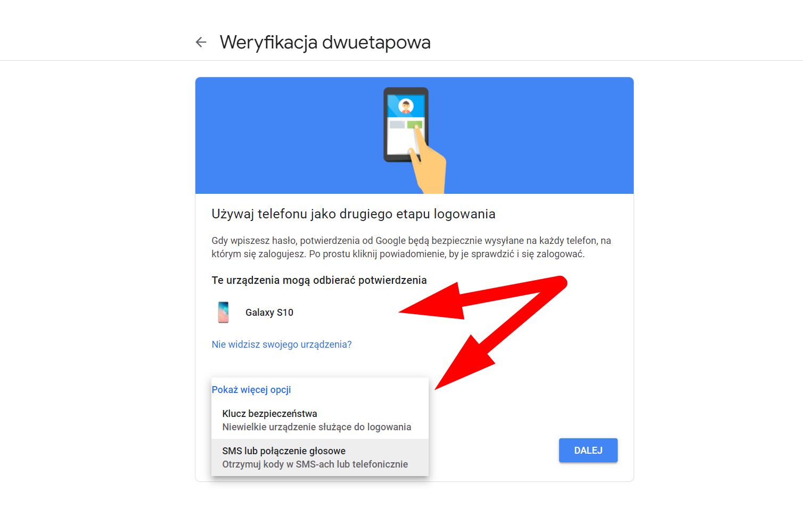Choose SMS lub połączenie głosowe option
This screenshot has width=803, height=532.
click(320, 457)
